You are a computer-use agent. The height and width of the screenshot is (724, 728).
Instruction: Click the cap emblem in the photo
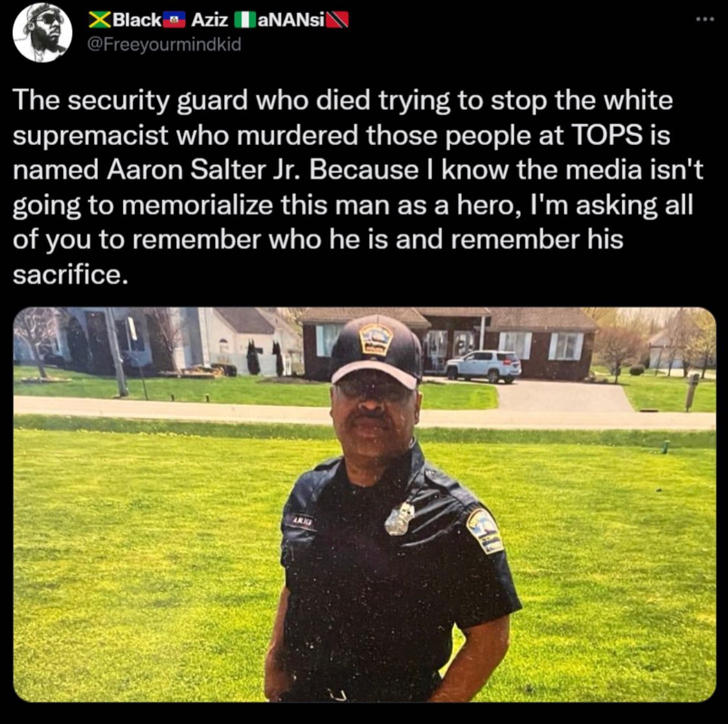coord(376,339)
